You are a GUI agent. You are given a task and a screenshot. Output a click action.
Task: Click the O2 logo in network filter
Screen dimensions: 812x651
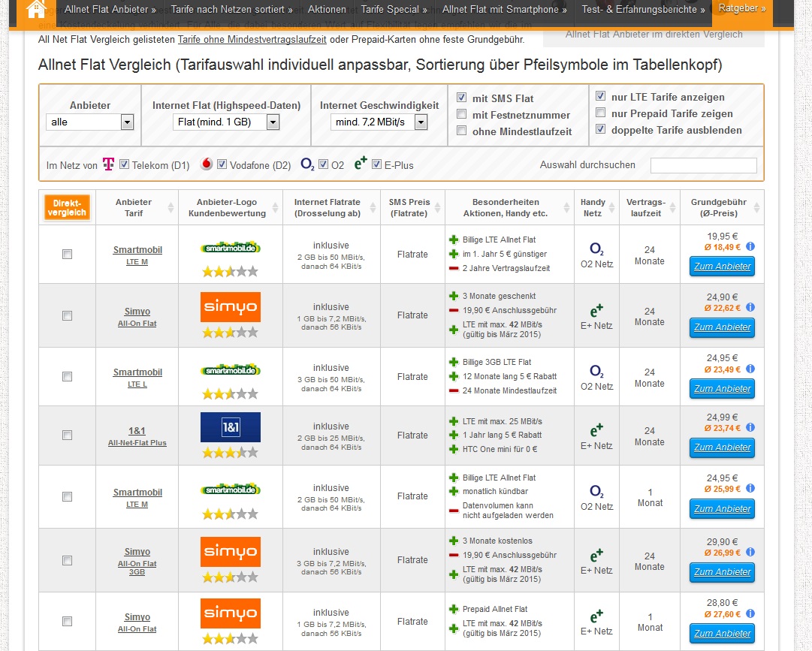pyautogui.click(x=307, y=164)
